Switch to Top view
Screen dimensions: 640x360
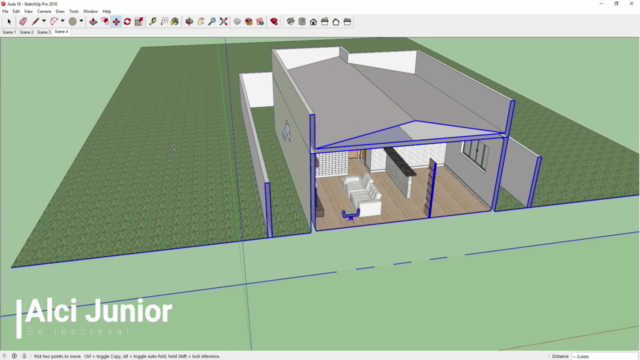[302, 22]
